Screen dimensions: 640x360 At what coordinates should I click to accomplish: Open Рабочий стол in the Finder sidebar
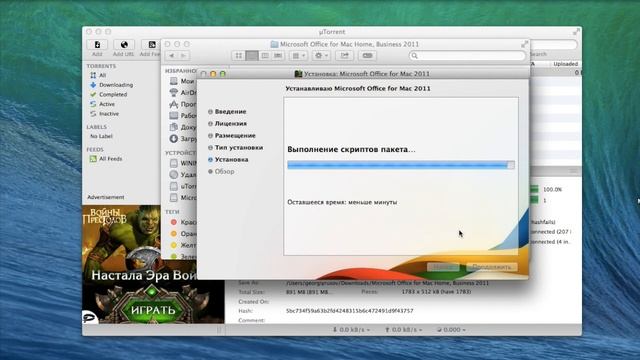[182, 116]
